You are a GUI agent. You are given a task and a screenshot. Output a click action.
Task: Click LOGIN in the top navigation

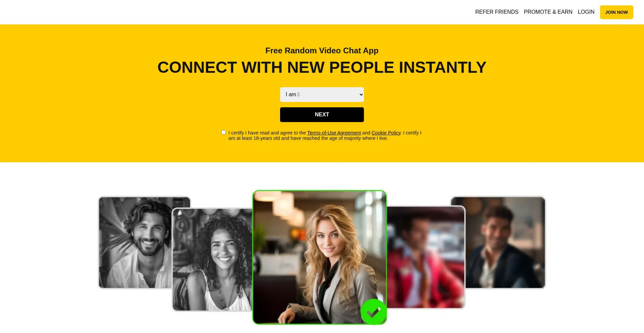pyautogui.click(x=586, y=12)
